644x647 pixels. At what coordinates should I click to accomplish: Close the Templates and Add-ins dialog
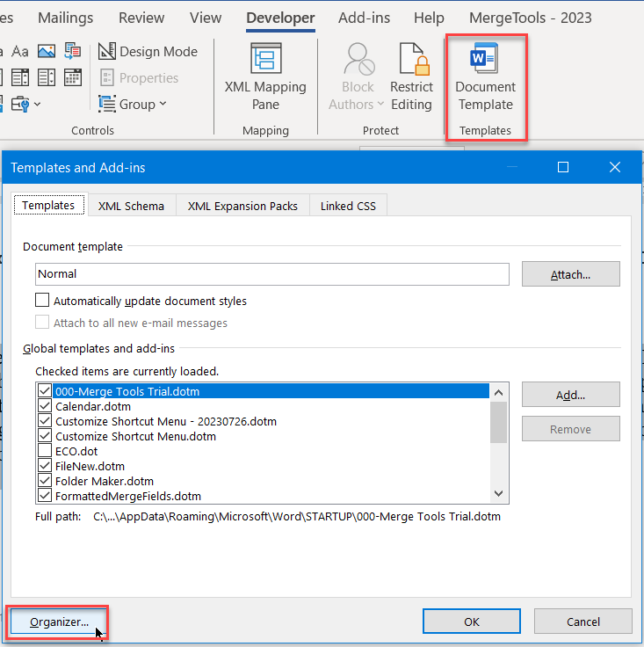[x=615, y=167]
